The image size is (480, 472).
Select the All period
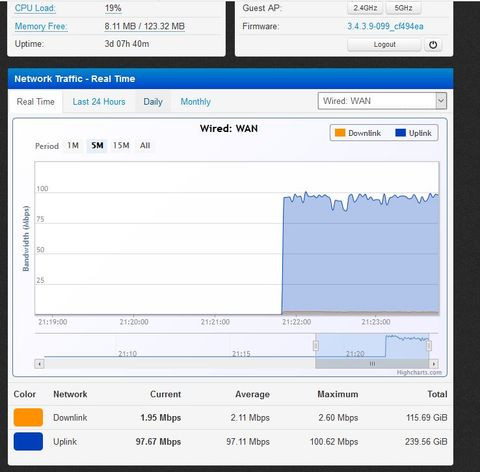click(x=145, y=146)
